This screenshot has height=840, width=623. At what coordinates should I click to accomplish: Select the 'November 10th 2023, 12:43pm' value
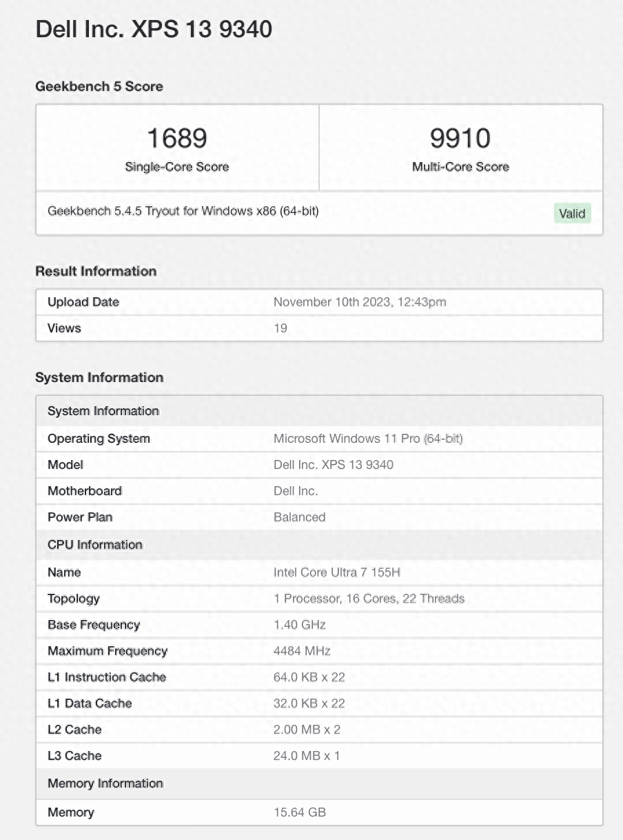coord(360,302)
